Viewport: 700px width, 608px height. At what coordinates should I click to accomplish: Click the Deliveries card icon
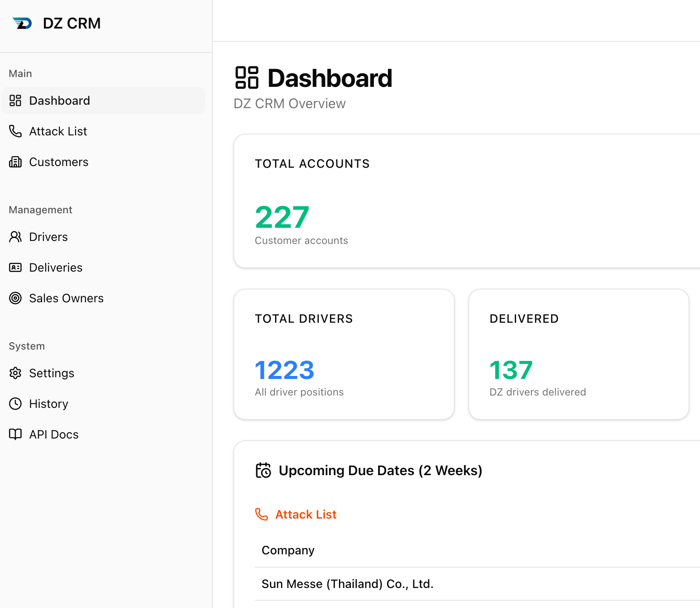coord(15,267)
